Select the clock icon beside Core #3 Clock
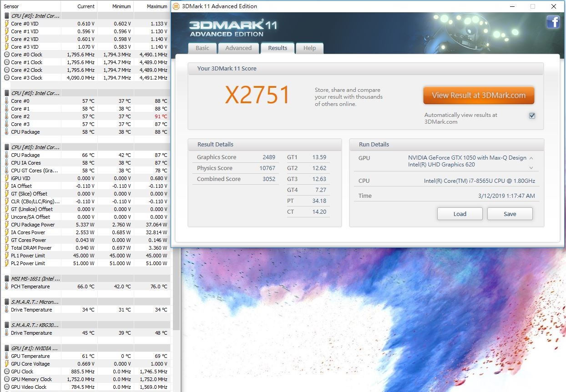The image size is (566, 392). pos(7,78)
